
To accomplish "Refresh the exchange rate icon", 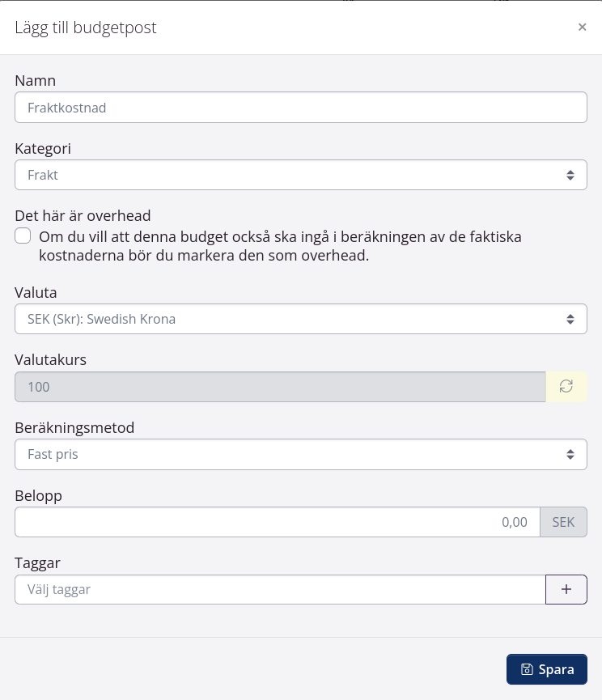I will click(566, 387).
